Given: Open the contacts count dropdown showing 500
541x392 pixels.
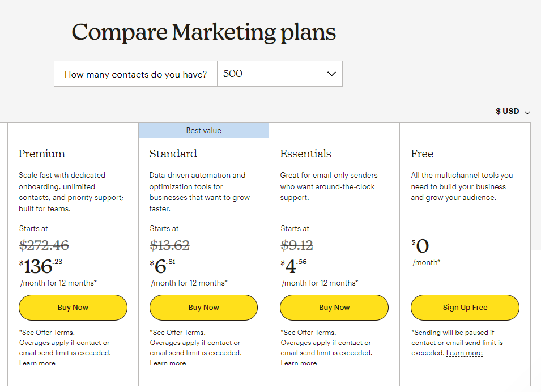Looking at the screenshot, I should tap(280, 74).
